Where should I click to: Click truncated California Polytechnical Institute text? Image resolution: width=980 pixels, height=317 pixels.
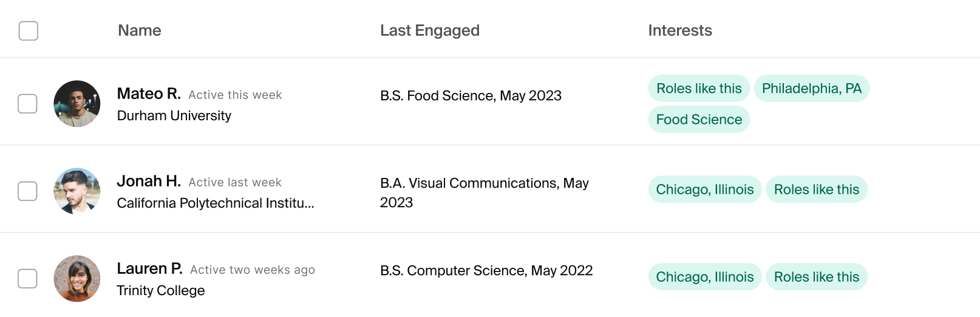tap(216, 203)
